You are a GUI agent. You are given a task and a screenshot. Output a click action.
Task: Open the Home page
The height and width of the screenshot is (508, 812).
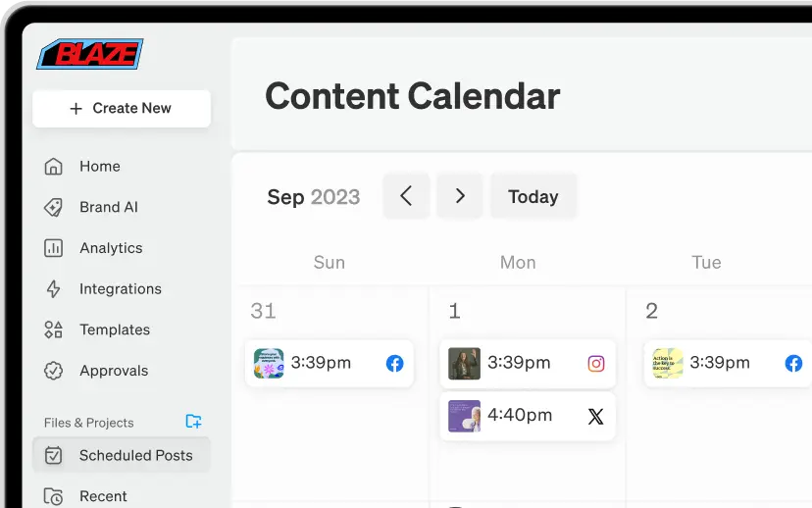(99, 167)
